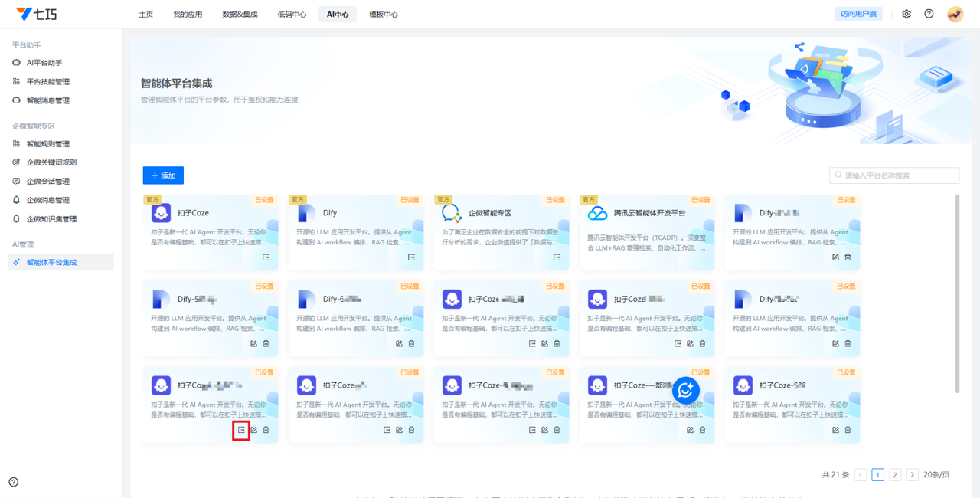Open the floating blue AI assistant button

(685, 391)
